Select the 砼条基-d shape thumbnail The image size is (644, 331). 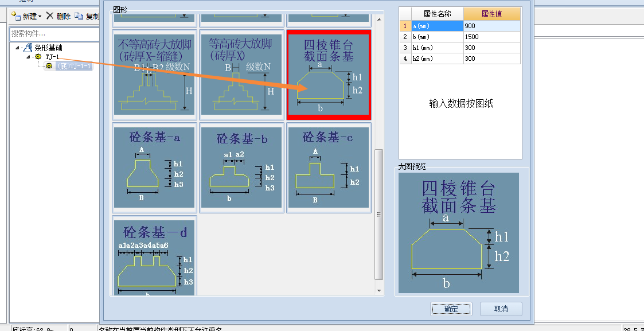click(x=154, y=255)
